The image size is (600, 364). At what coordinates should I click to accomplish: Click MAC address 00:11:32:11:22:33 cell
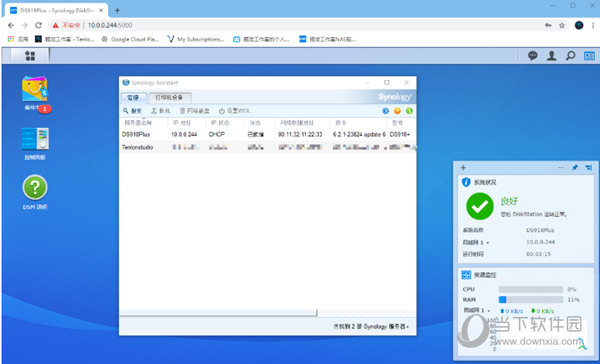point(300,134)
